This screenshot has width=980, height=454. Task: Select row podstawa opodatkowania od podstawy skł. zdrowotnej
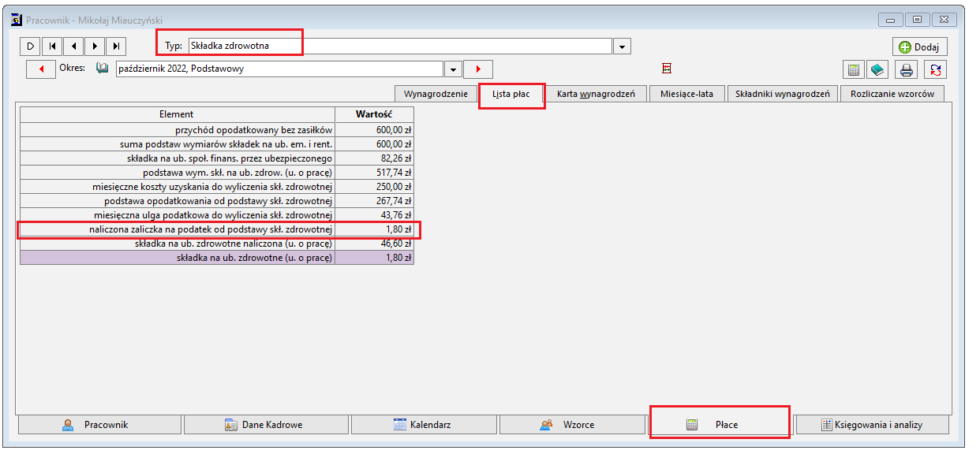click(x=216, y=201)
